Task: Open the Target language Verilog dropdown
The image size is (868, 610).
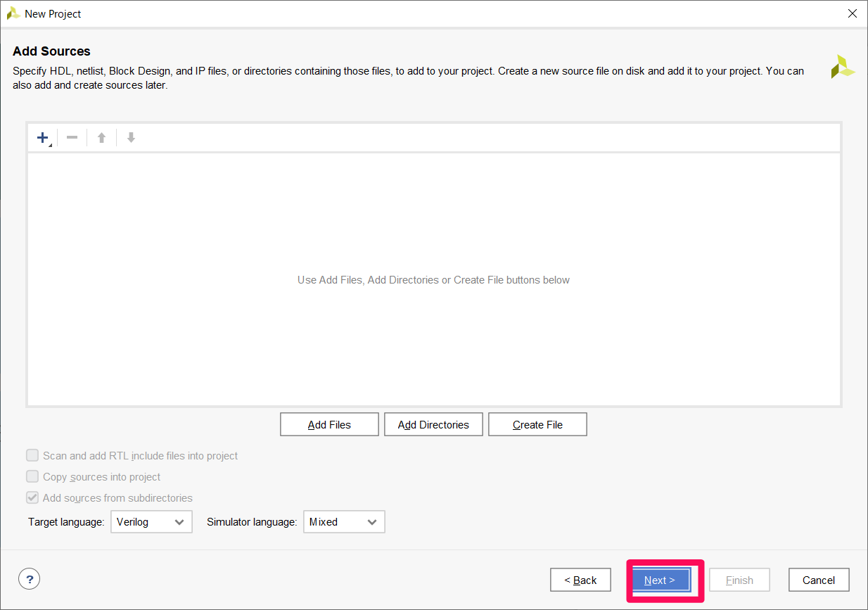Action: [x=151, y=522]
